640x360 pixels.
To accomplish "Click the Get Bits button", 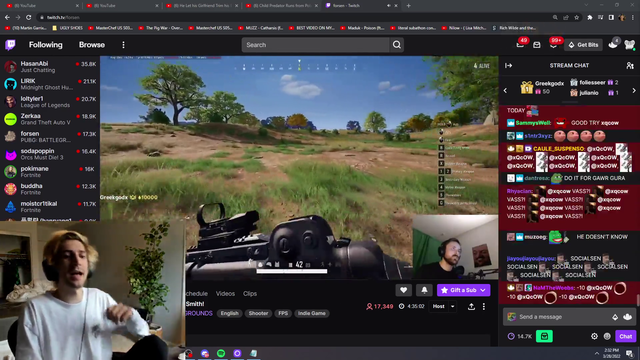I will click(x=583, y=45).
